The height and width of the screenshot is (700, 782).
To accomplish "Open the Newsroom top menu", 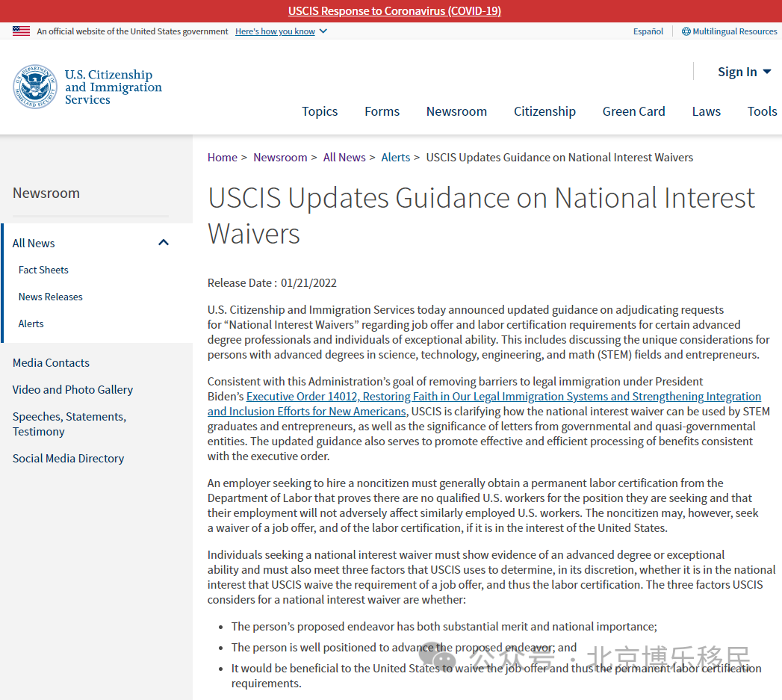I will tap(456, 111).
